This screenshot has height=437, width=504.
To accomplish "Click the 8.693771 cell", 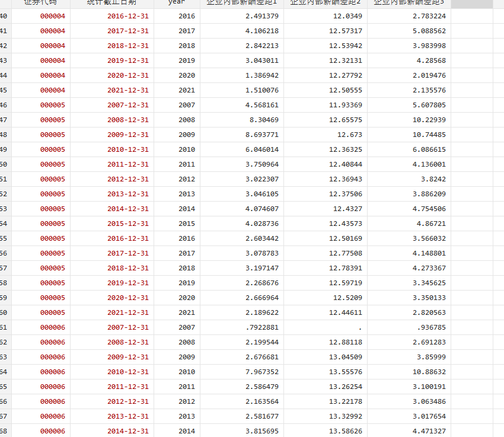I will coord(242,135).
